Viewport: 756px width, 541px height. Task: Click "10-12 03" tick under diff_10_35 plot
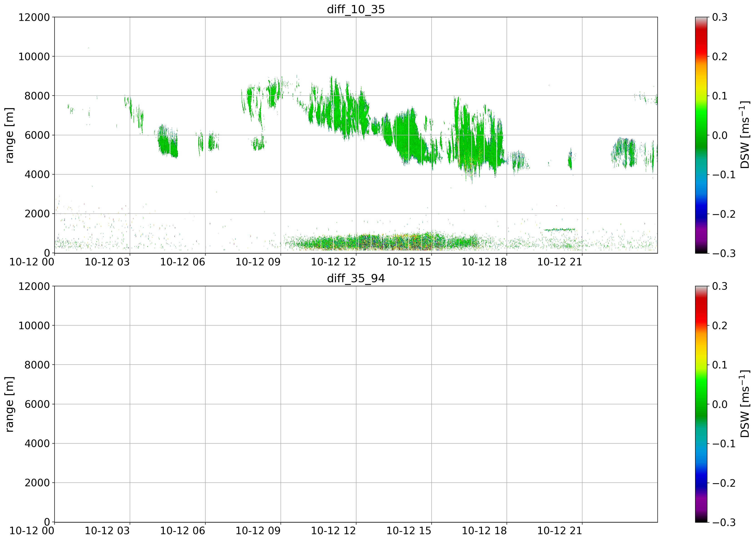click(x=107, y=262)
